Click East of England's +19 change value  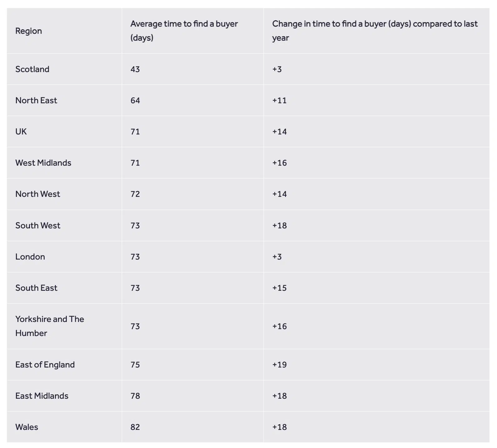click(x=279, y=364)
